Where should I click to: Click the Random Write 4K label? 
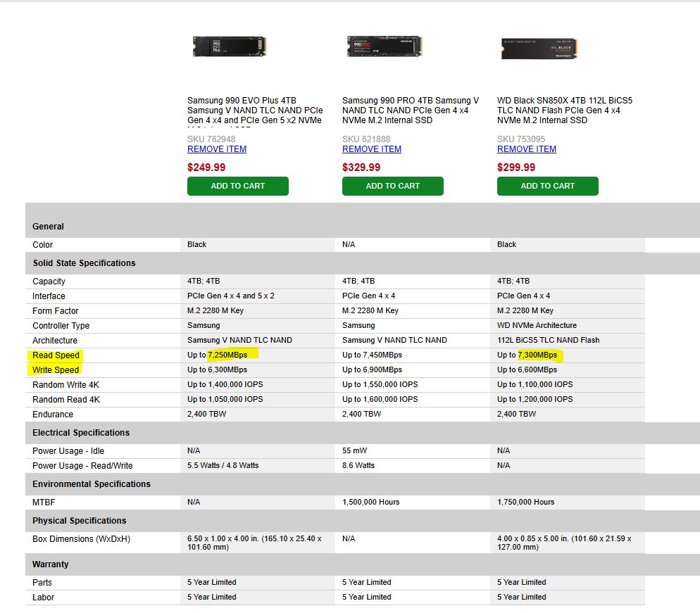click(x=65, y=384)
